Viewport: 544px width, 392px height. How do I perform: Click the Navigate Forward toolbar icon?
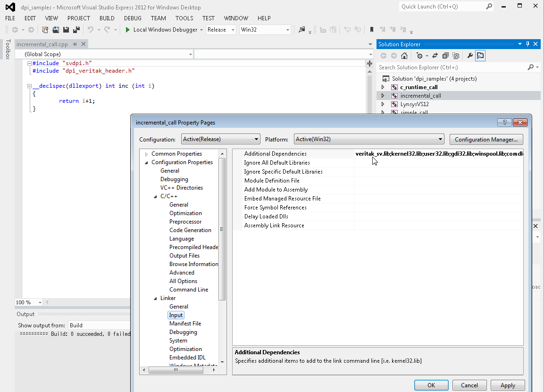(31, 30)
